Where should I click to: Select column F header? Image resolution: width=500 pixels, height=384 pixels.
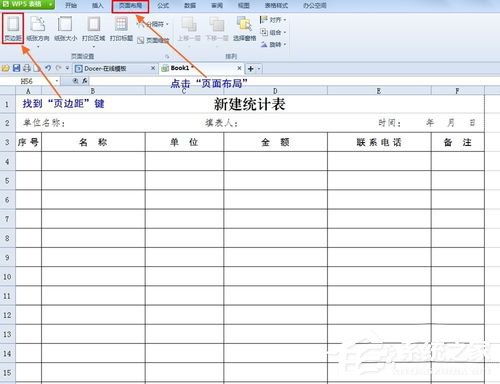point(457,91)
